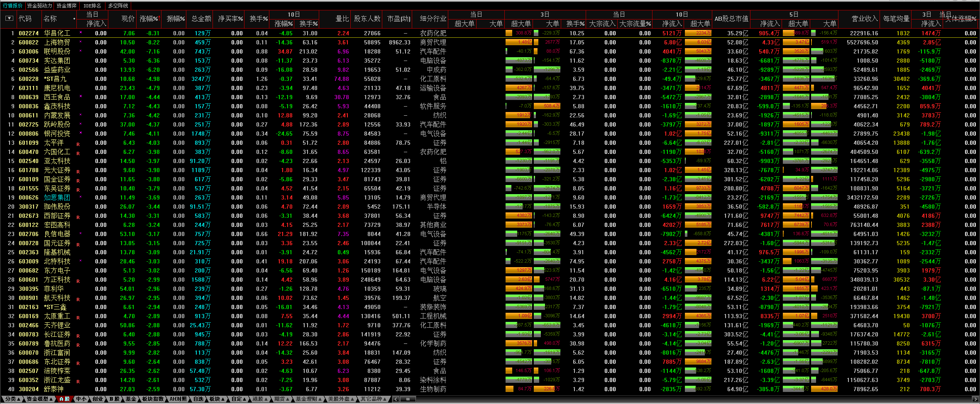The height and width of the screenshot is (404, 980).
Task: Select the *ST昌九 row
Action: [490, 79]
